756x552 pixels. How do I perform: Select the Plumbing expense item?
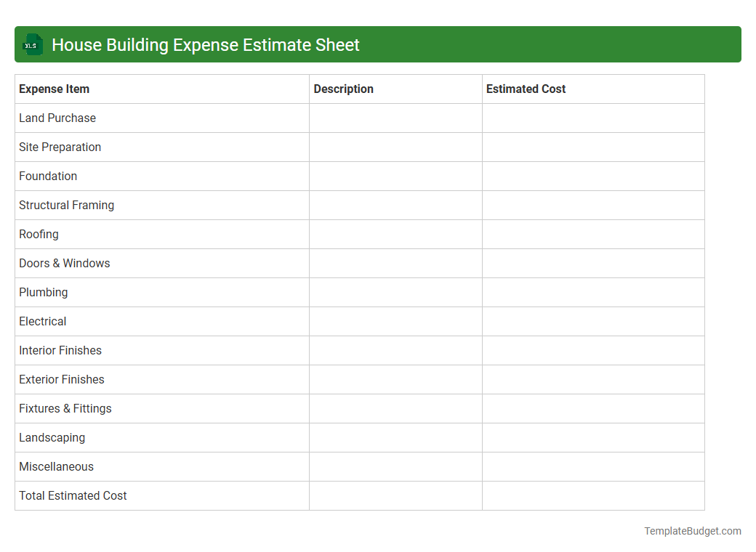[x=43, y=292]
